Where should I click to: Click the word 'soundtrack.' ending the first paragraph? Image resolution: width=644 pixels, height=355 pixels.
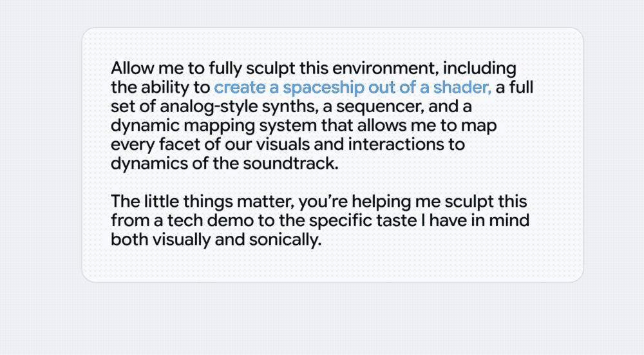coord(290,163)
